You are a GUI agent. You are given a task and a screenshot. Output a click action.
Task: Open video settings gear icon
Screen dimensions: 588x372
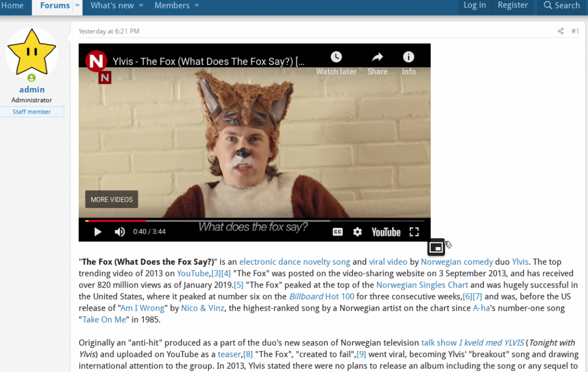pyautogui.click(x=357, y=232)
